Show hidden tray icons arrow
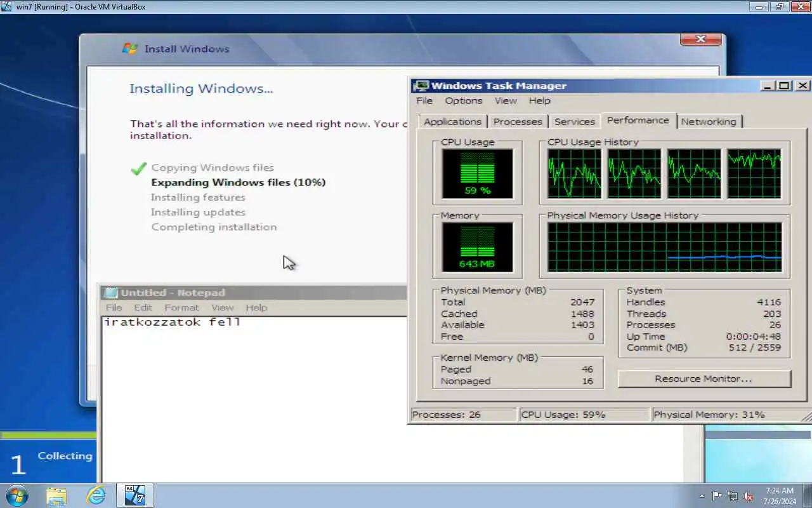This screenshot has width=812, height=508. coord(702,496)
